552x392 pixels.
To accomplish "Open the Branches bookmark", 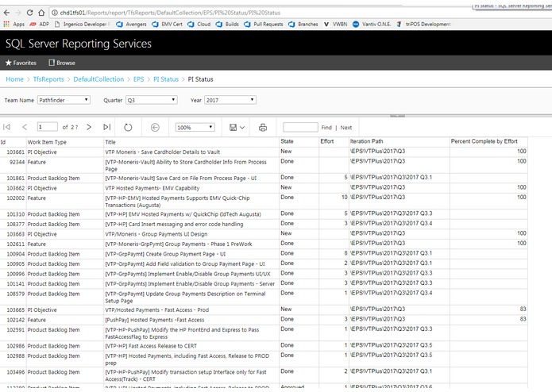I will click(x=303, y=25).
